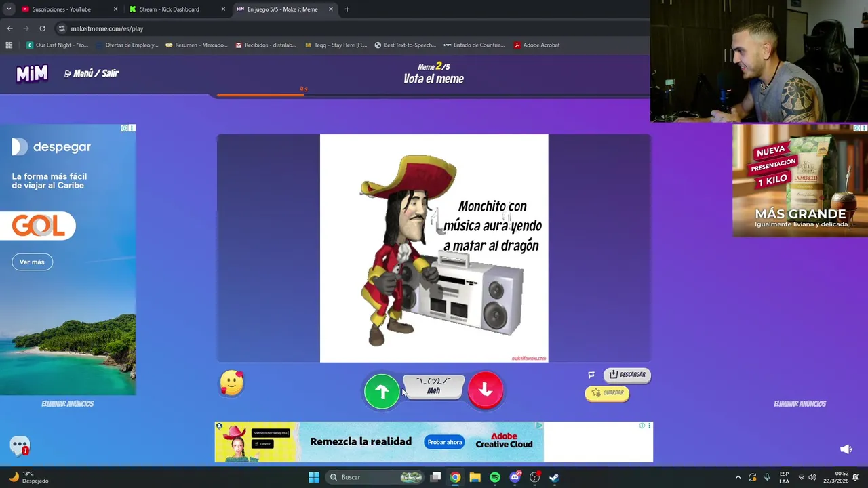Open Ofertas de Empleo bookmark
868x488 pixels.
[126, 45]
